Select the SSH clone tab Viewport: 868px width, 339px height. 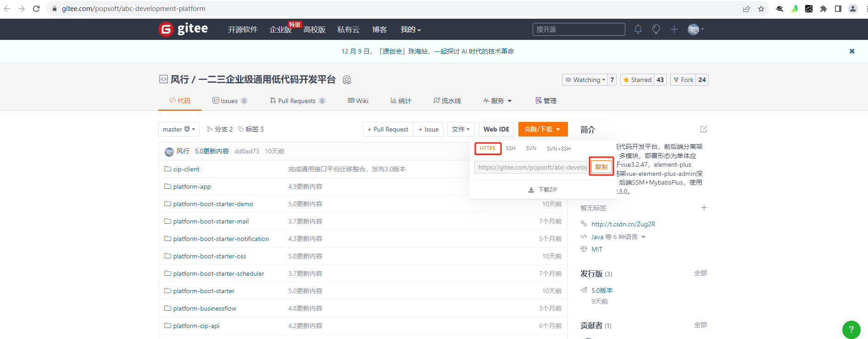click(511, 148)
